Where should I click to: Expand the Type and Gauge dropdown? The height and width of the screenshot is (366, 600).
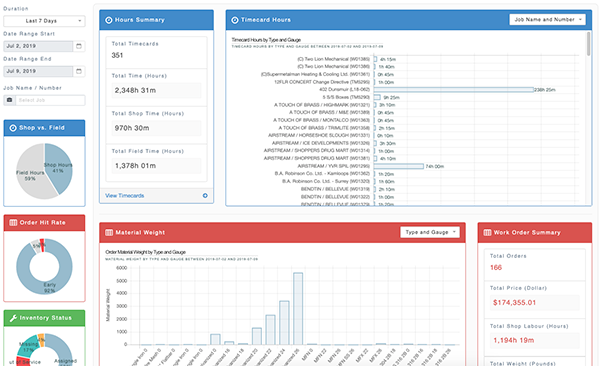[430, 232]
